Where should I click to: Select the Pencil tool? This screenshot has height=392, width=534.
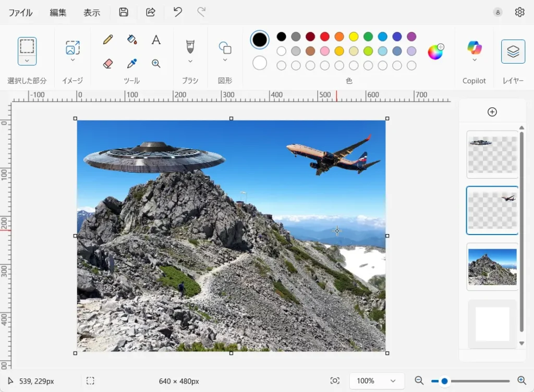point(107,40)
